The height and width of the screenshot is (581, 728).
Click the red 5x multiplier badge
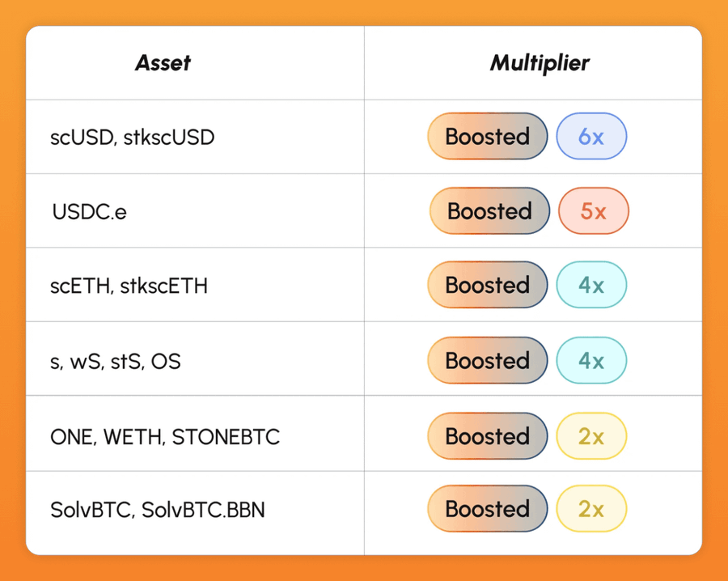coord(594,211)
